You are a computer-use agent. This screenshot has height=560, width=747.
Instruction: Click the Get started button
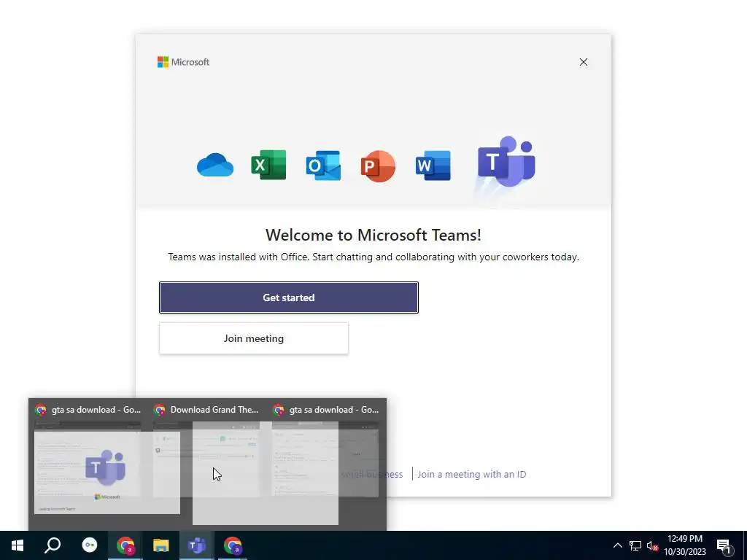pos(289,297)
